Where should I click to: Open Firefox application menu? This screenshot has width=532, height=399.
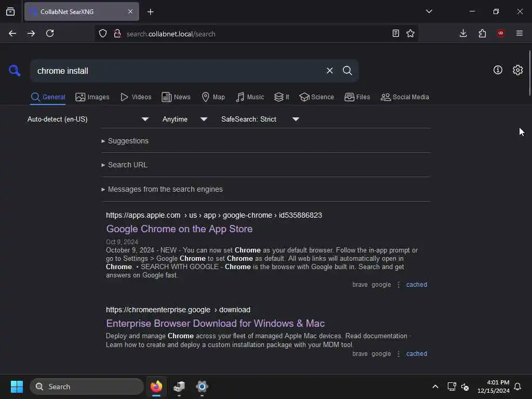pyautogui.click(x=520, y=33)
